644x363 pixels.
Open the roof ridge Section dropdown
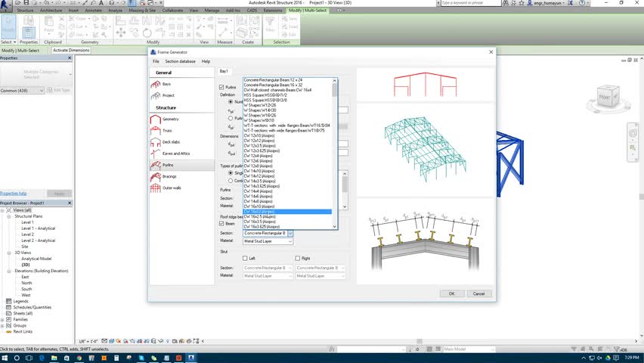pos(290,233)
